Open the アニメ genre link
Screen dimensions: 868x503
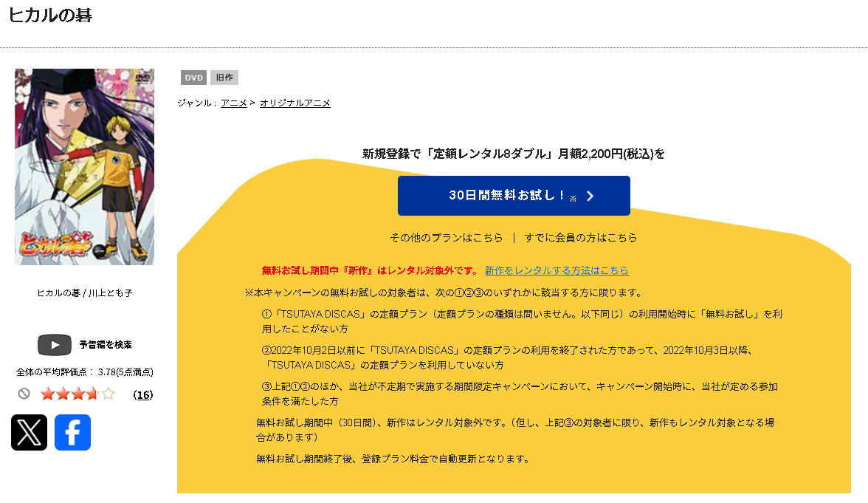point(234,103)
